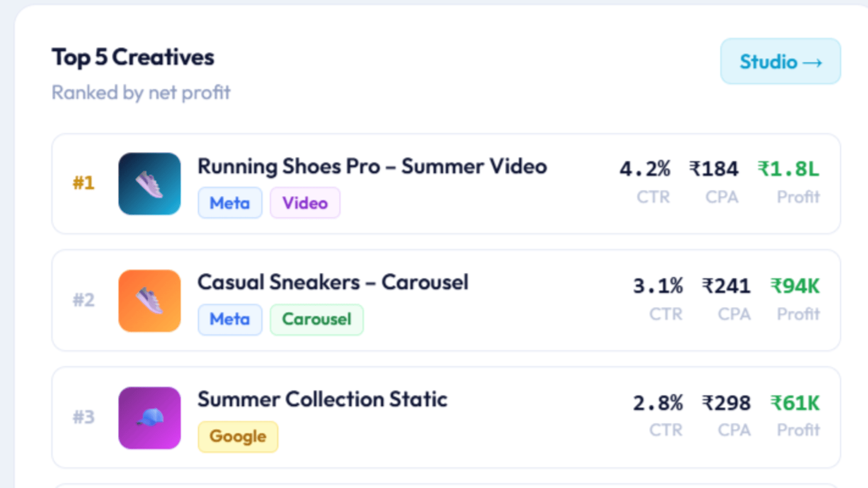Image resolution: width=868 pixels, height=488 pixels.
Task: Select the green Carousel tag badge
Action: (x=317, y=319)
